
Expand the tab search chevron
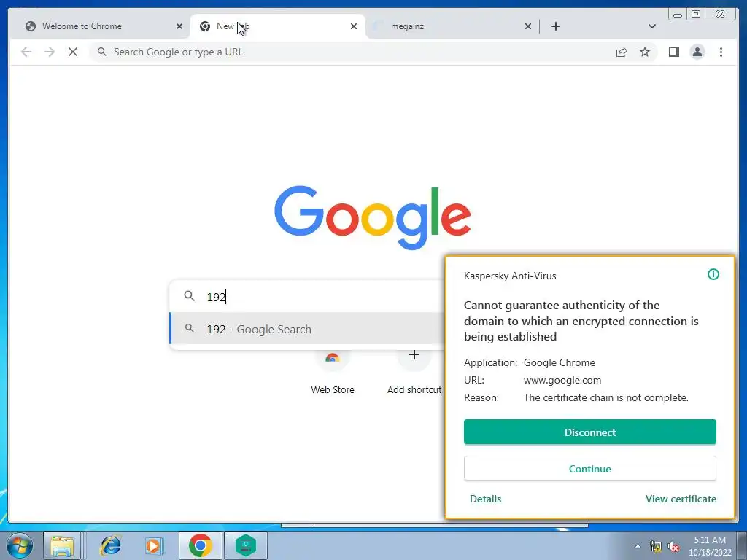[x=652, y=26]
